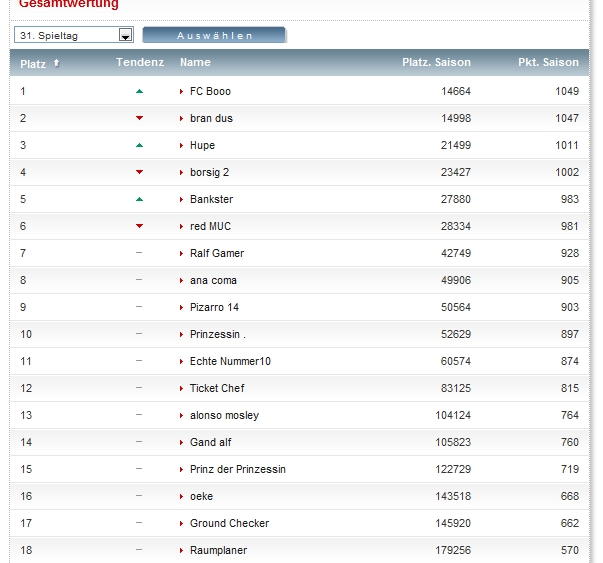Sort by Tendenz column header
The width and height of the screenshot is (603, 563).
[x=139, y=63]
